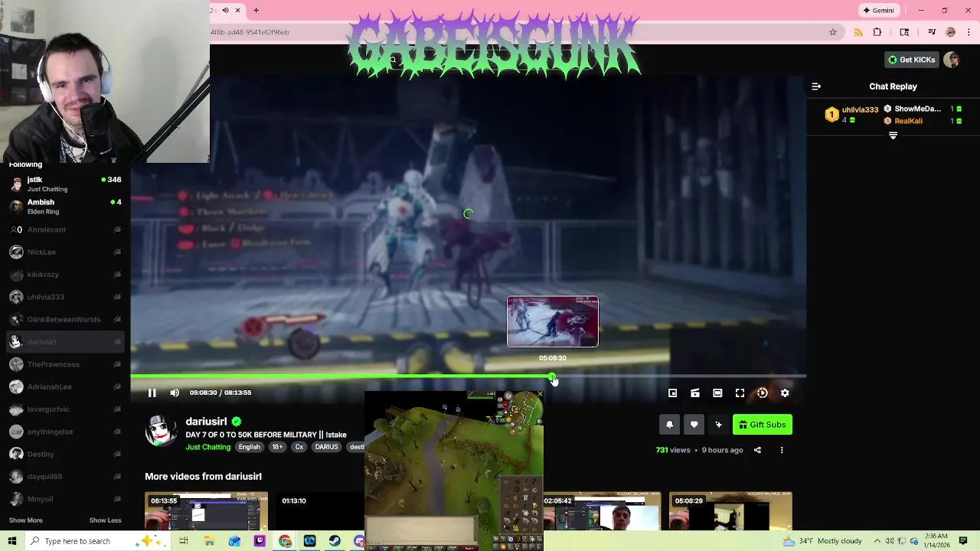This screenshot has height=551, width=980.
Task: Toggle the follow heart for dariusirl
Action: (x=694, y=425)
